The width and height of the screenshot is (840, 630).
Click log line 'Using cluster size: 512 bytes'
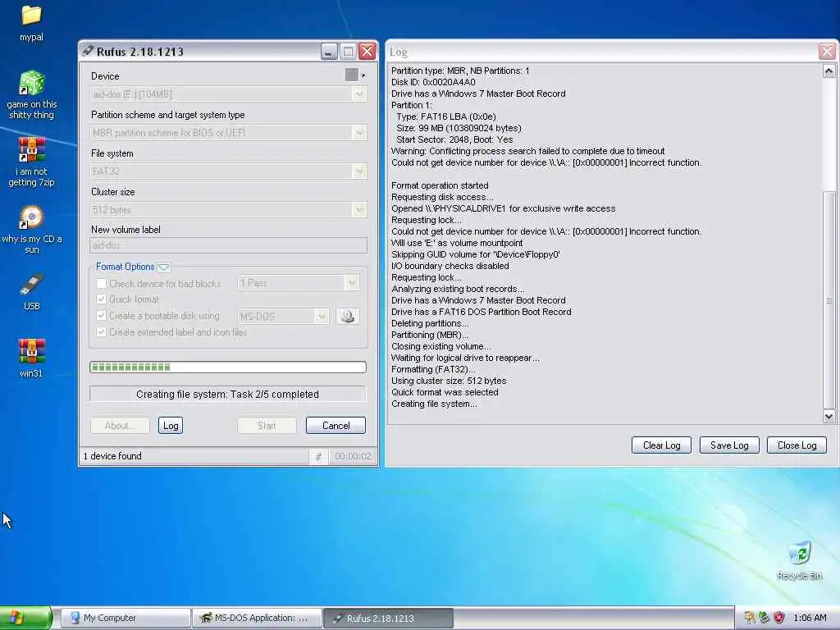click(449, 381)
